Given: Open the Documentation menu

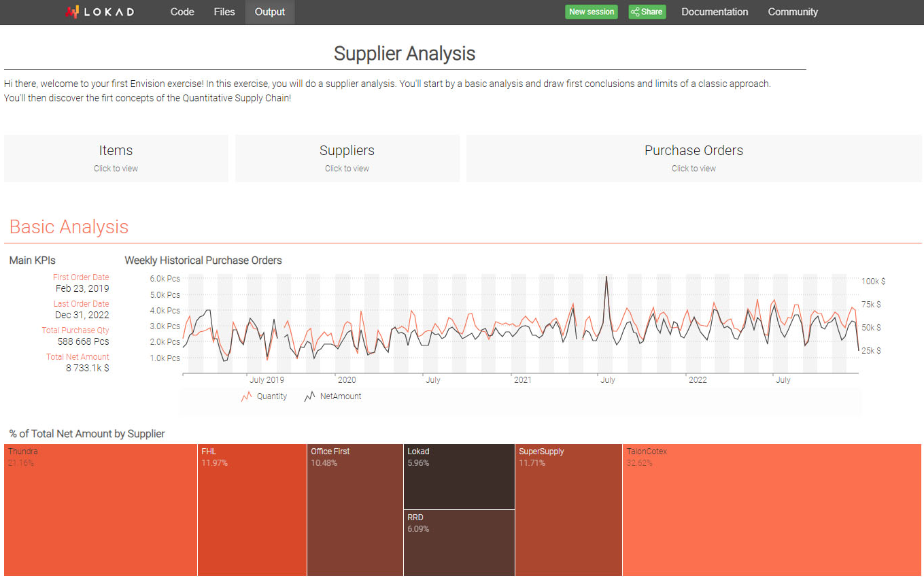Looking at the screenshot, I should pyautogui.click(x=715, y=12).
